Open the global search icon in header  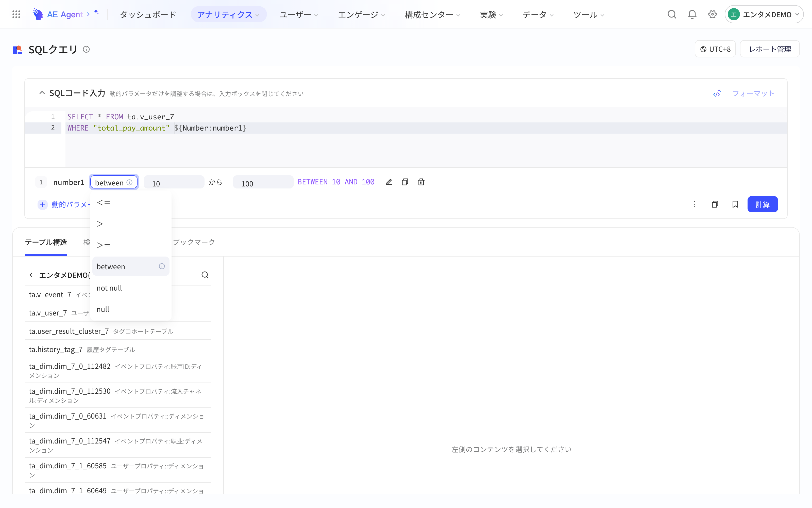(672, 14)
